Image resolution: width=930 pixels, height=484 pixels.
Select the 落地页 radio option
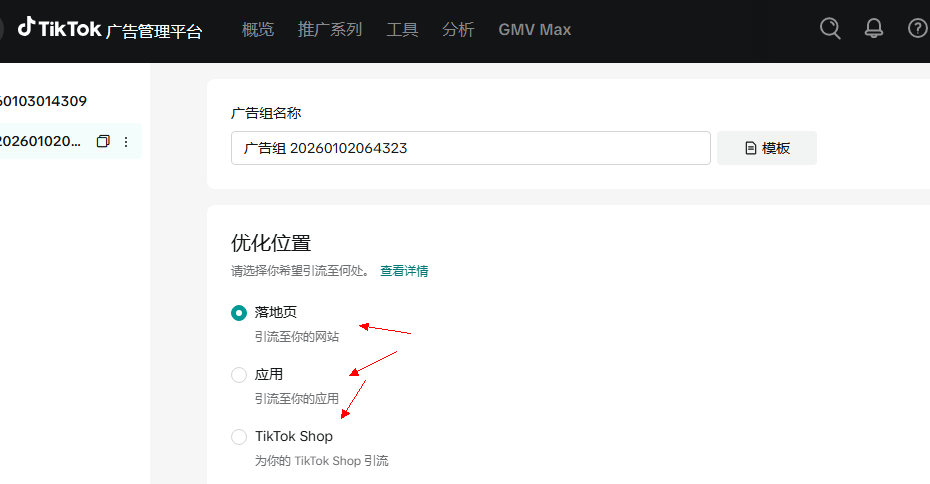(x=239, y=313)
